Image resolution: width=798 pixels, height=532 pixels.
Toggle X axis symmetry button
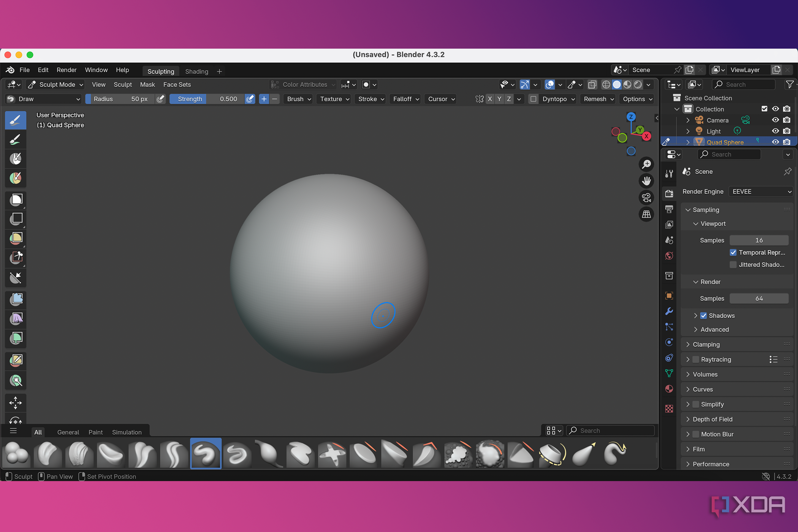[490, 99]
